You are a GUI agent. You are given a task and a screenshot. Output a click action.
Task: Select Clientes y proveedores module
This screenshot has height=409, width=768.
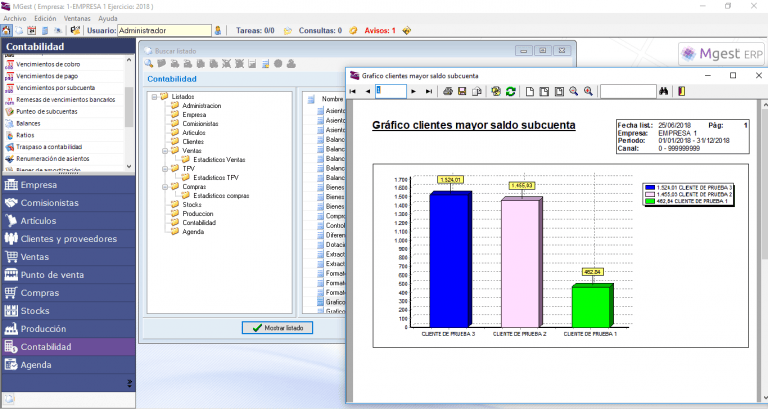[x=69, y=239]
